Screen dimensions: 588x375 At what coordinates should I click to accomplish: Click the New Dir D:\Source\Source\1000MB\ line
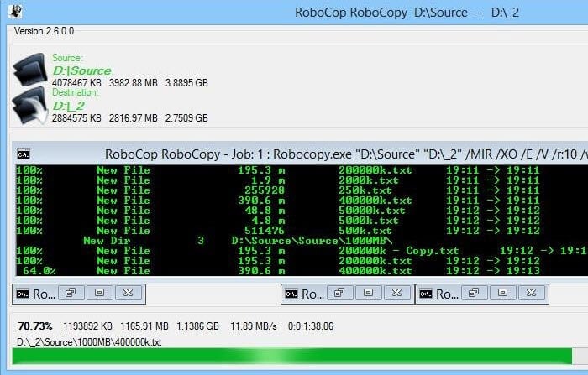tap(238, 241)
